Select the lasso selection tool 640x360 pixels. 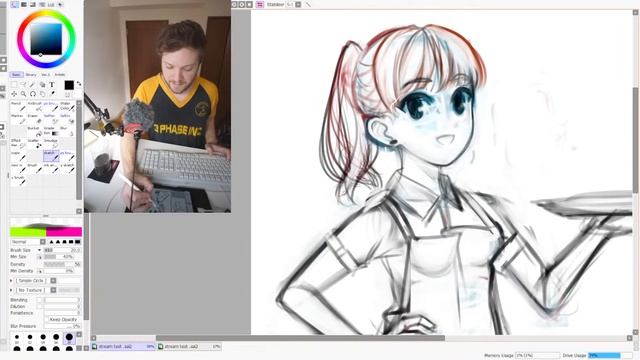(24, 84)
